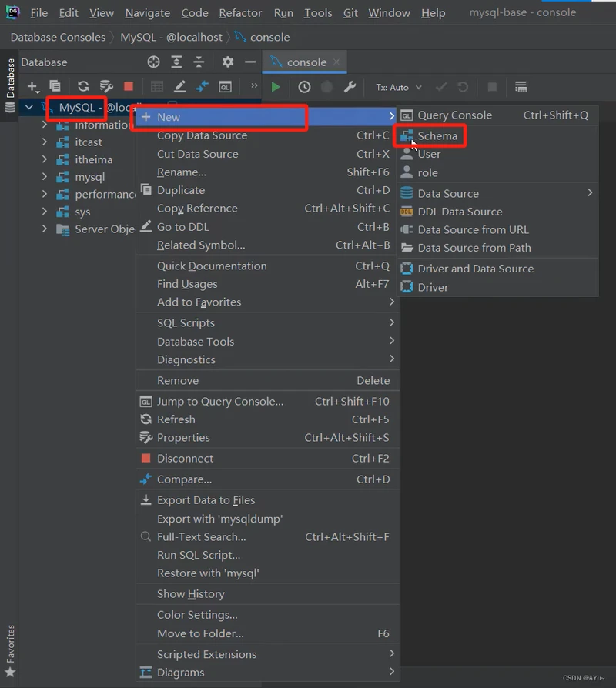Image resolution: width=616 pixels, height=688 pixels.
Task: Expand the sys schema node
Action: coord(45,212)
